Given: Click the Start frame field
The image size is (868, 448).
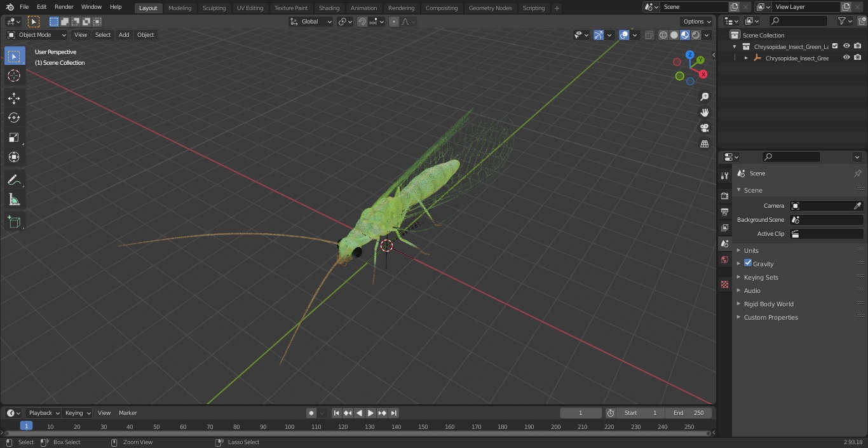Looking at the screenshot, I should (x=641, y=413).
